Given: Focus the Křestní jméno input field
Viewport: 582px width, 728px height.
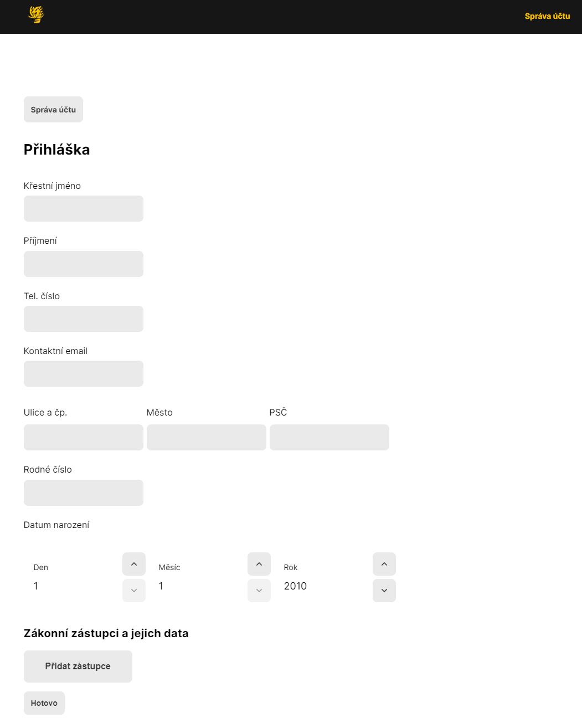Looking at the screenshot, I should click(x=83, y=208).
